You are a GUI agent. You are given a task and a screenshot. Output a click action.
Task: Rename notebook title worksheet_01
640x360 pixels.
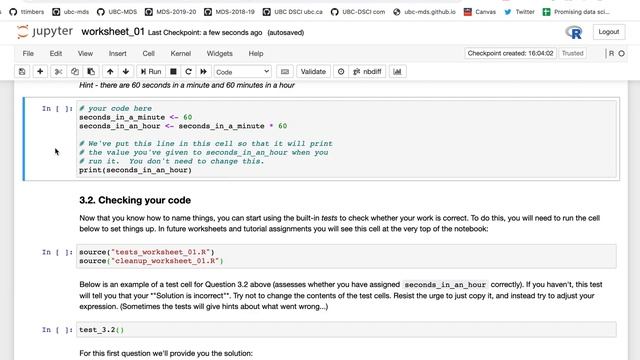click(x=113, y=32)
